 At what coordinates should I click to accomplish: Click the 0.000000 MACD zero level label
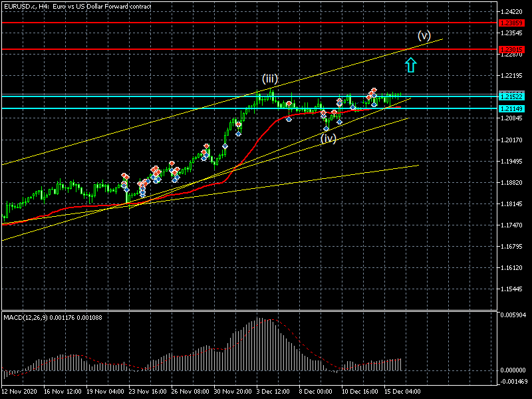point(513,370)
